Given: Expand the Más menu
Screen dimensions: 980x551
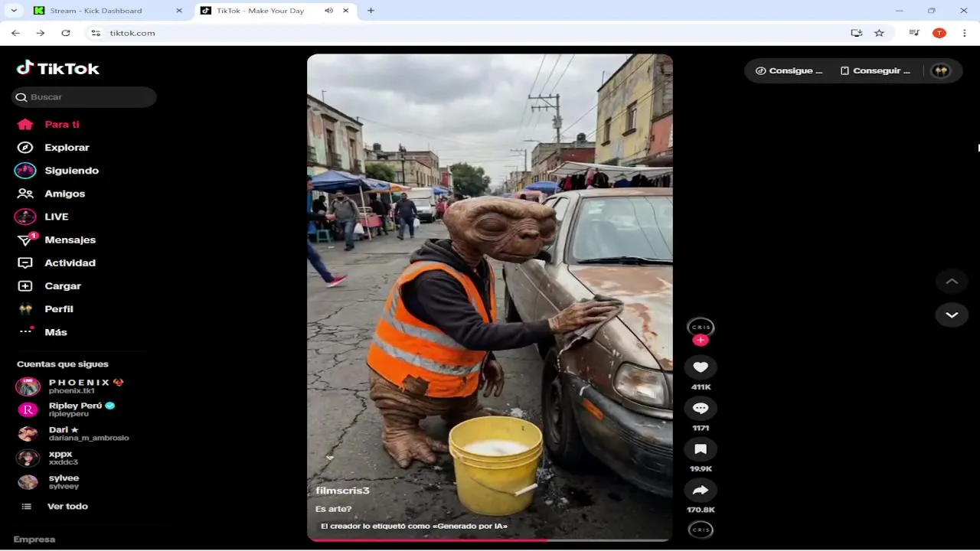Looking at the screenshot, I should point(43,332).
